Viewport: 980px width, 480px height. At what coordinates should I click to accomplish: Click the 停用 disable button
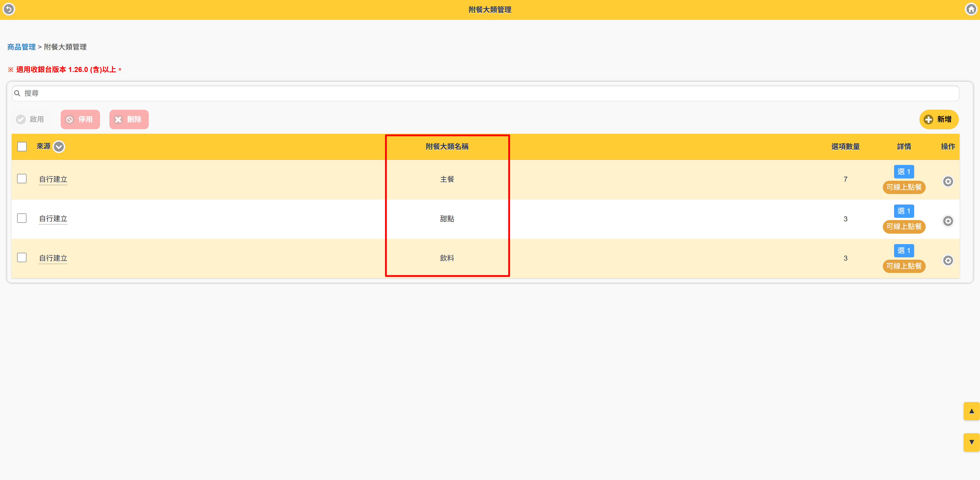coord(80,119)
